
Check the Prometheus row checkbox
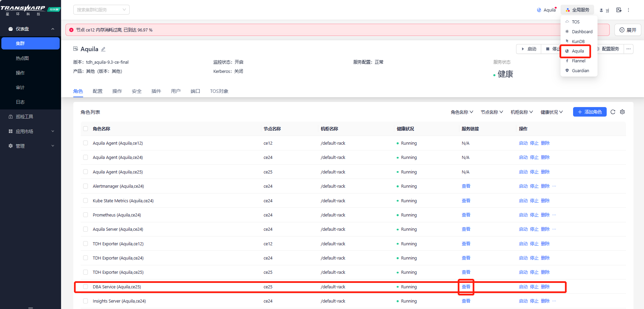point(86,215)
